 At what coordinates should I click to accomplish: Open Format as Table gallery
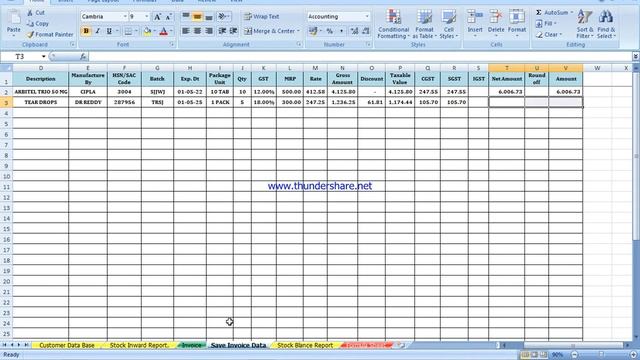[x=424, y=24]
